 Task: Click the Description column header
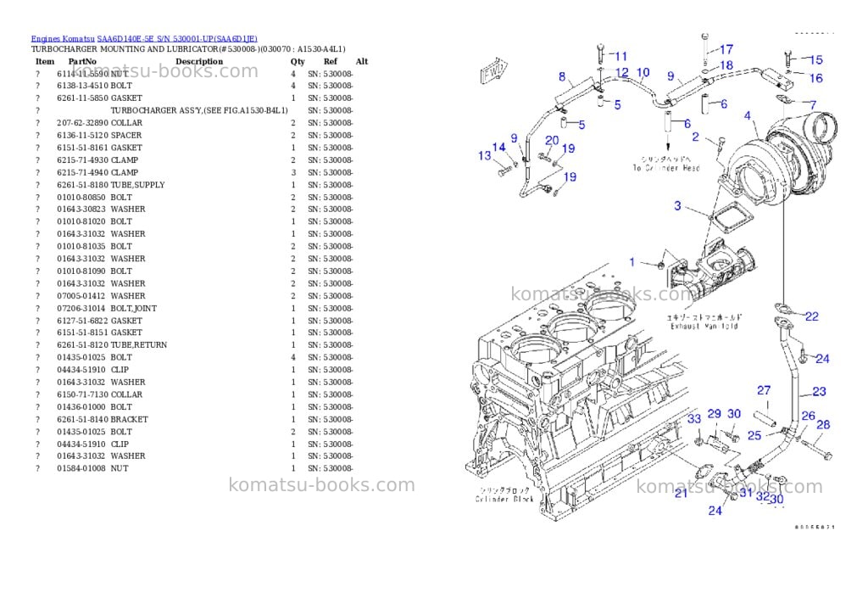[x=199, y=61]
